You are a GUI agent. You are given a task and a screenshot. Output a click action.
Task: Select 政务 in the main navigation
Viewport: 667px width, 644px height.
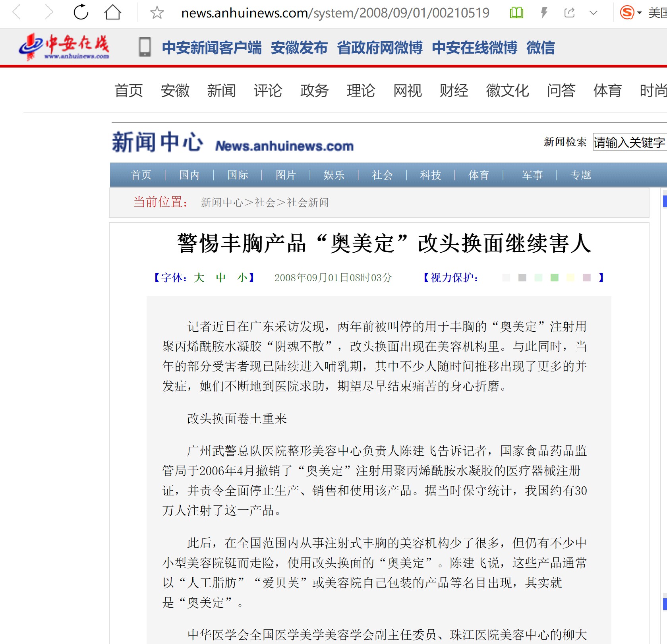click(x=315, y=91)
